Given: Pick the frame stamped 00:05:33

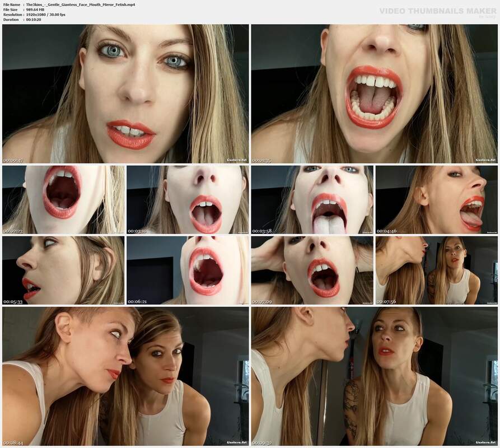Looking at the screenshot, I should point(63,270).
